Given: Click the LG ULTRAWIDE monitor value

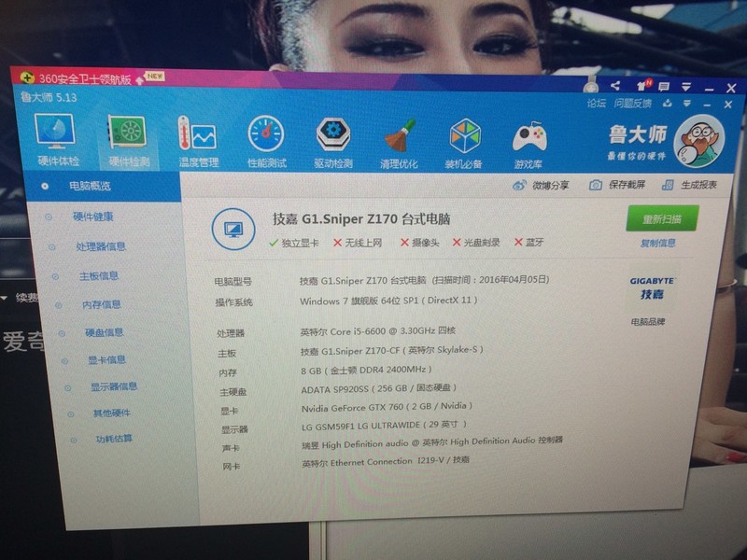Looking at the screenshot, I should point(384,426).
